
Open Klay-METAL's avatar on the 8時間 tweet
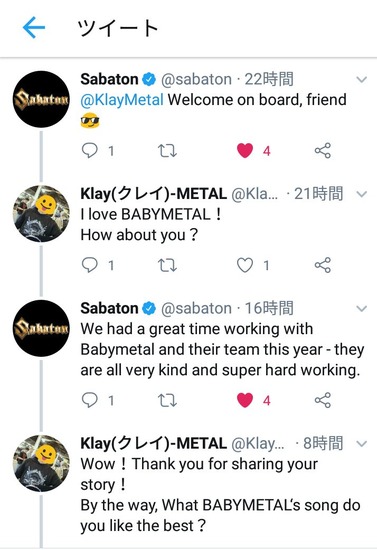coord(41,463)
